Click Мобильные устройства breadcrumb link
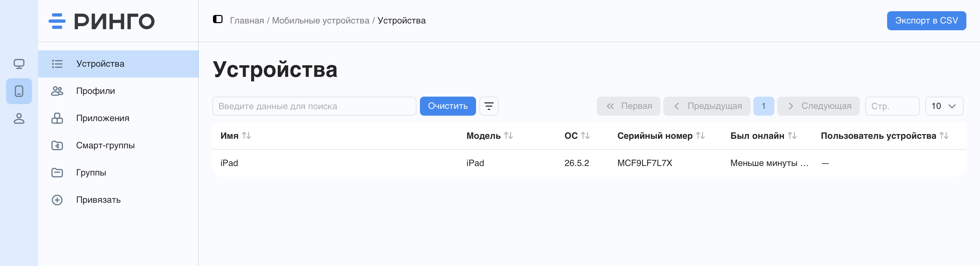 point(321,20)
